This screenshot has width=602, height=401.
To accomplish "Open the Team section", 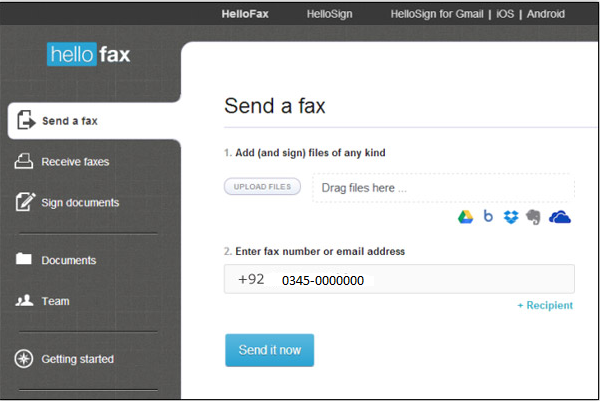I will pos(56,301).
